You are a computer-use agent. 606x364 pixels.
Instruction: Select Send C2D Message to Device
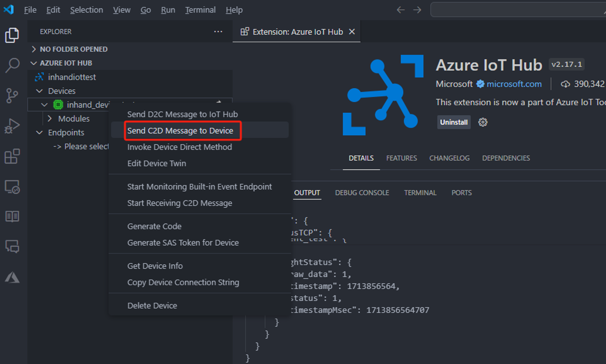pos(180,131)
